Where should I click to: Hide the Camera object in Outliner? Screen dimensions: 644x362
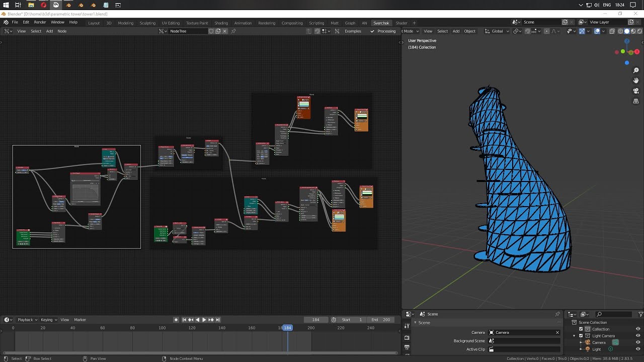(638, 342)
